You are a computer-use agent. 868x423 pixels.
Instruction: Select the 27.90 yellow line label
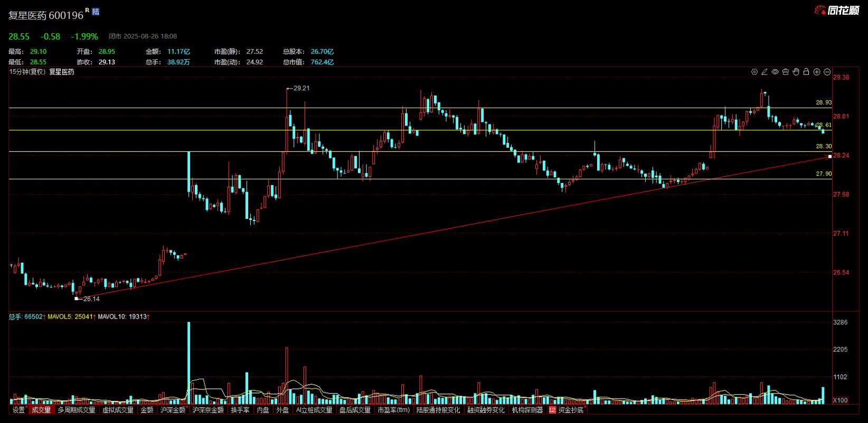coord(824,174)
